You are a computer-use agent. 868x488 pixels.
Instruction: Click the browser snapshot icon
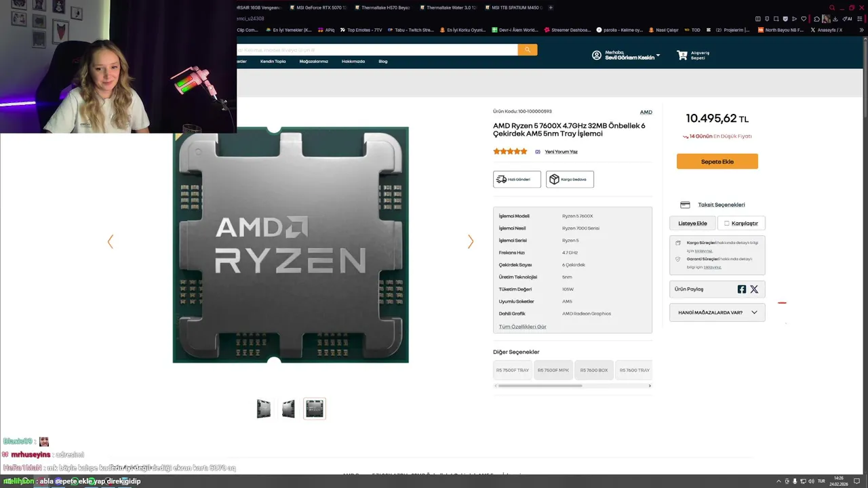pyautogui.click(x=776, y=19)
